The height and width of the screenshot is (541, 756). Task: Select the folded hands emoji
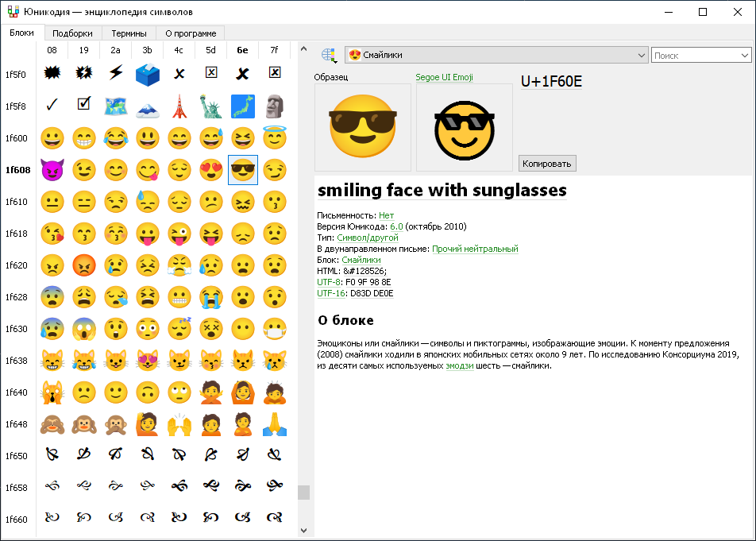click(x=274, y=424)
